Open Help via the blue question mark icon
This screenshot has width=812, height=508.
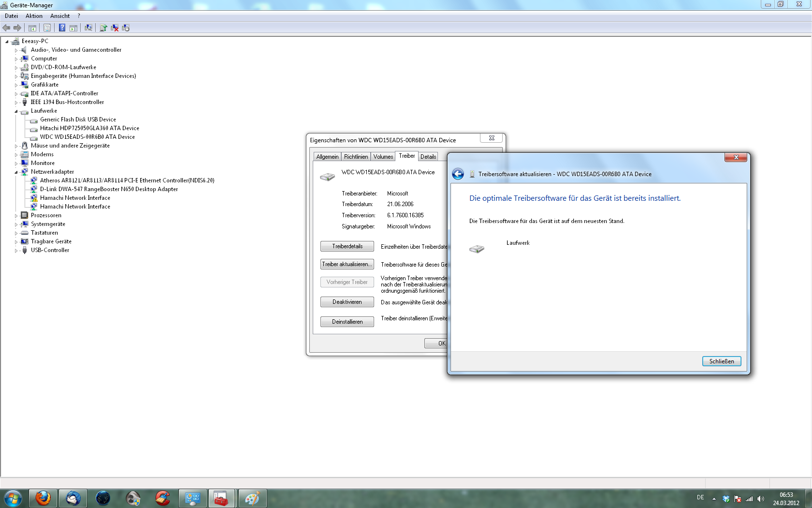point(62,28)
